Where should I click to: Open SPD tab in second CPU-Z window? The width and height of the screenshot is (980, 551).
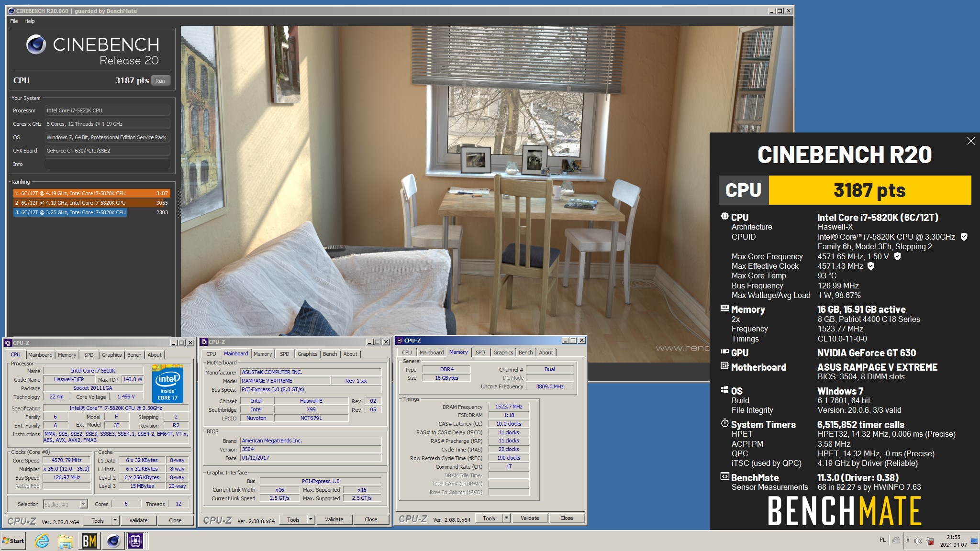coord(285,354)
